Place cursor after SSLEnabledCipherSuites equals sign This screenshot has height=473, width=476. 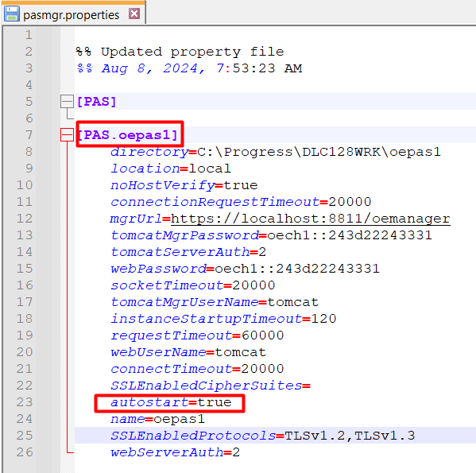(x=311, y=386)
